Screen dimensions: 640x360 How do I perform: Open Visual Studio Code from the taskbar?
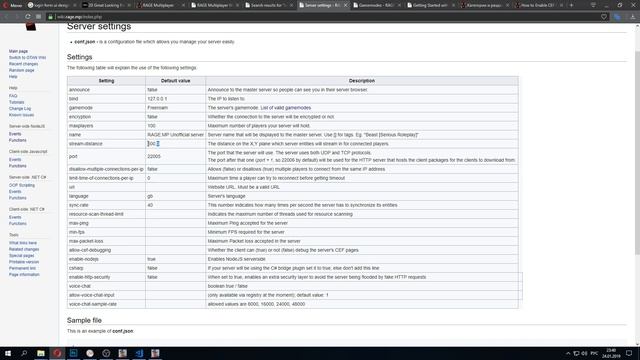click(x=139, y=353)
